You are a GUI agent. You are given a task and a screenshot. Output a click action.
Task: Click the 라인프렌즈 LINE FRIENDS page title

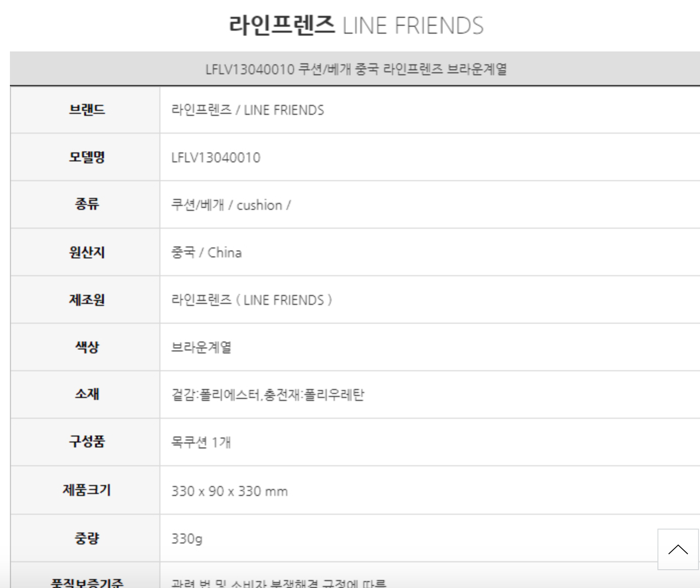(355, 25)
